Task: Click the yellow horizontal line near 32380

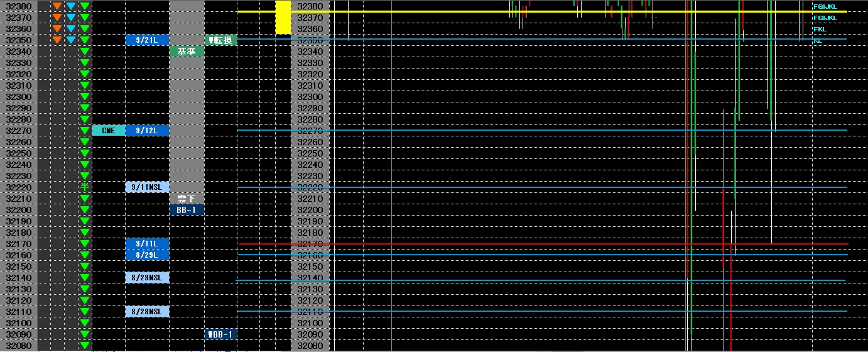Action: [x=541, y=12]
